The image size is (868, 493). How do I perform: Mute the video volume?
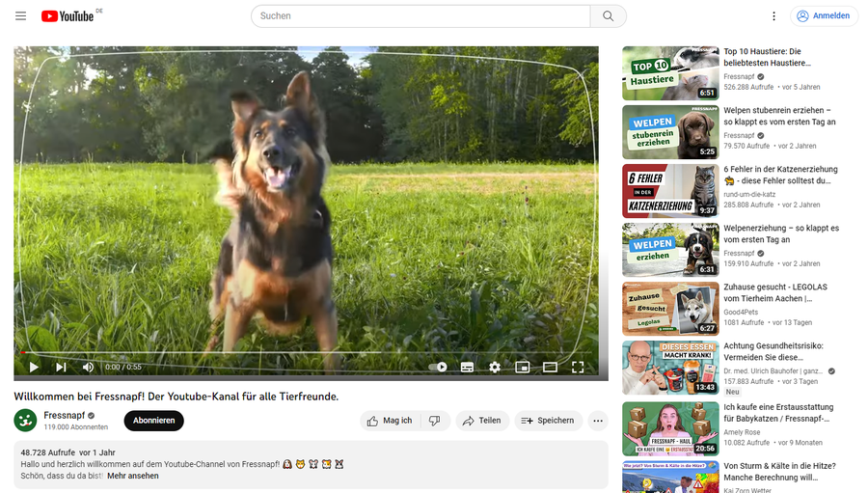pyautogui.click(x=88, y=368)
